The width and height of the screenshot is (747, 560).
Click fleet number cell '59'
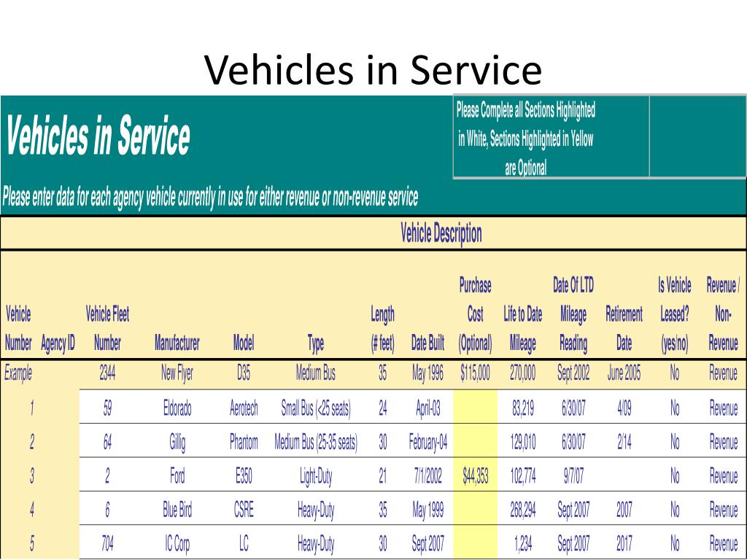108,408
